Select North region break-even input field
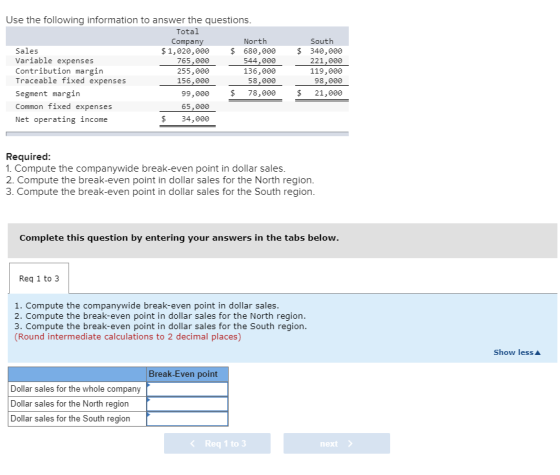Viewport: 560px width, 475px height. (x=187, y=404)
